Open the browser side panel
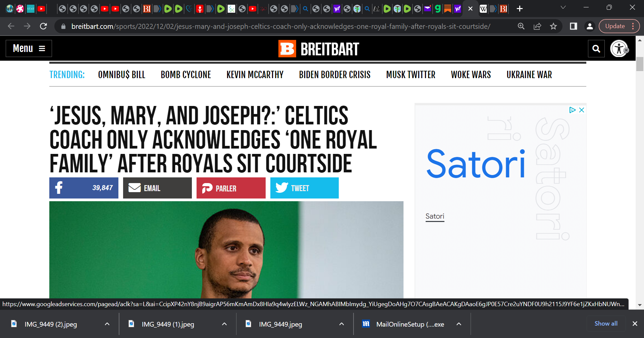Image resolution: width=644 pixels, height=338 pixels. [x=574, y=26]
